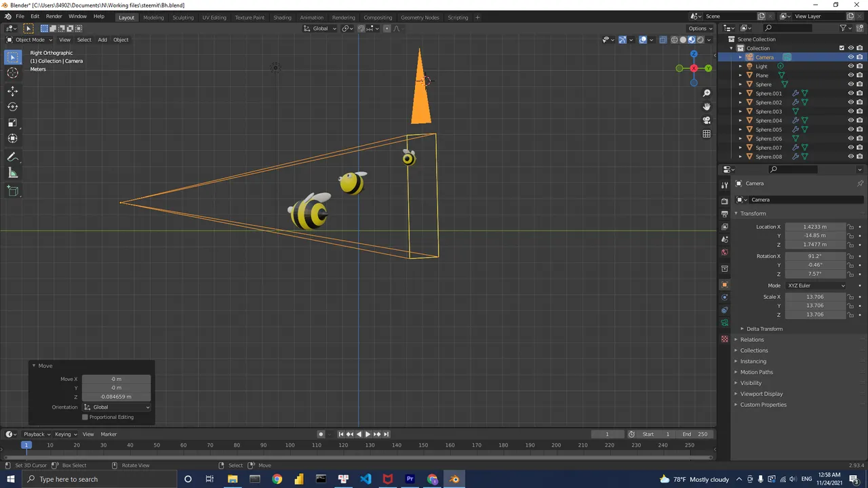Hide the Light object via eye icon
The image size is (868, 488).
850,66
